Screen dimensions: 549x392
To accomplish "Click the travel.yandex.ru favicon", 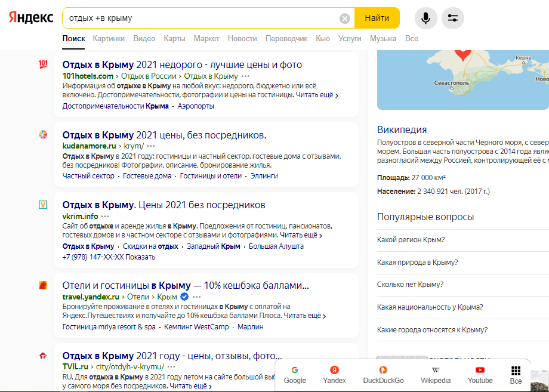I will tap(43, 285).
